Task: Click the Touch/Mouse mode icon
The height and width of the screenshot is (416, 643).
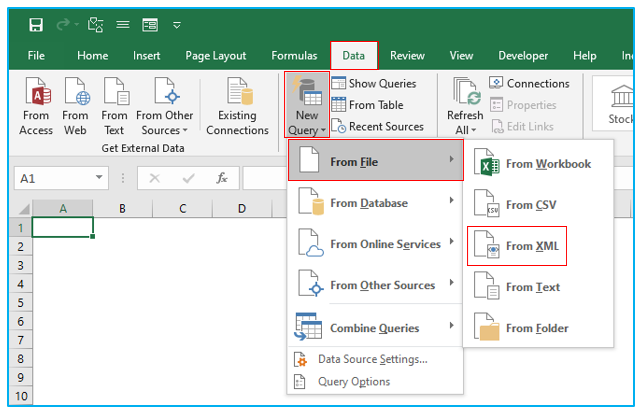Action: 96,25
